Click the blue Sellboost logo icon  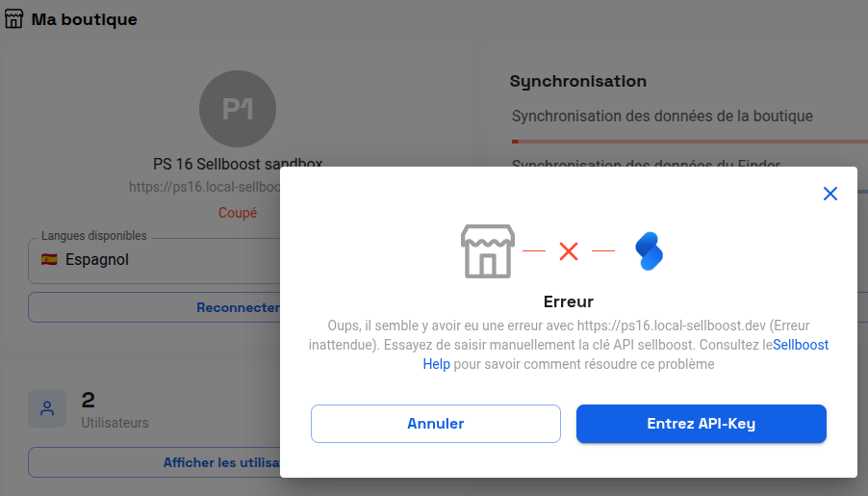point(649,251)
